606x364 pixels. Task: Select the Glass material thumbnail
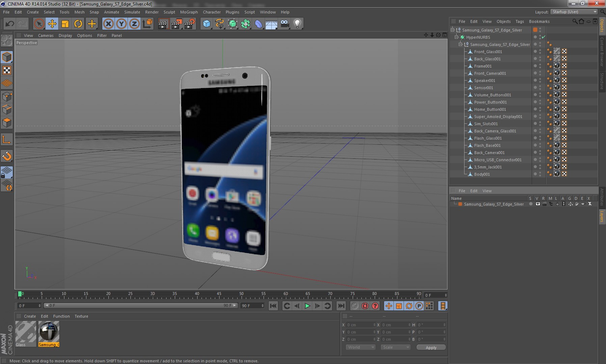(26, 334)
